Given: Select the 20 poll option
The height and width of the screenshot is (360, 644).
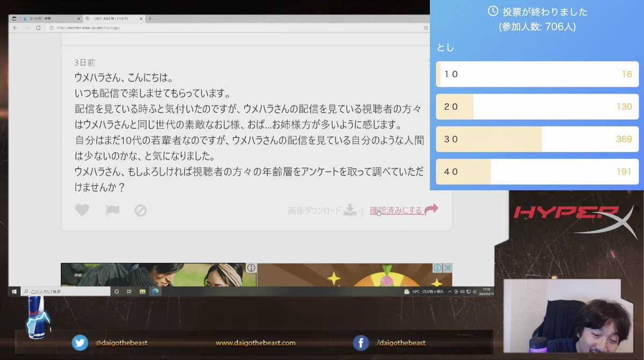Looking at the screenshot, I should (537, 106).
